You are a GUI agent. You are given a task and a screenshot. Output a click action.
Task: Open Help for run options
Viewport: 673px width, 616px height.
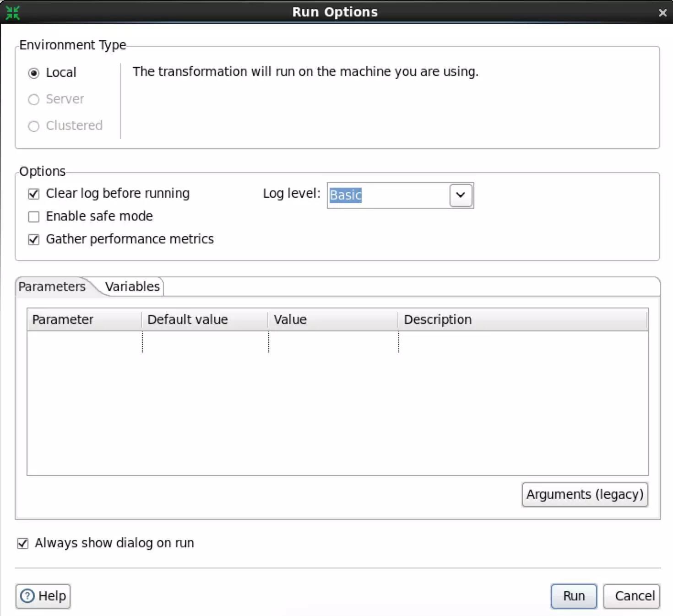coord(43,596)
